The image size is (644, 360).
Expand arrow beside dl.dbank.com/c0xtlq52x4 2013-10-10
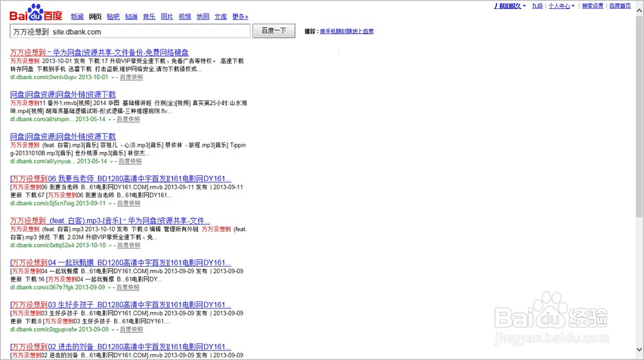(x=110, y=245)
